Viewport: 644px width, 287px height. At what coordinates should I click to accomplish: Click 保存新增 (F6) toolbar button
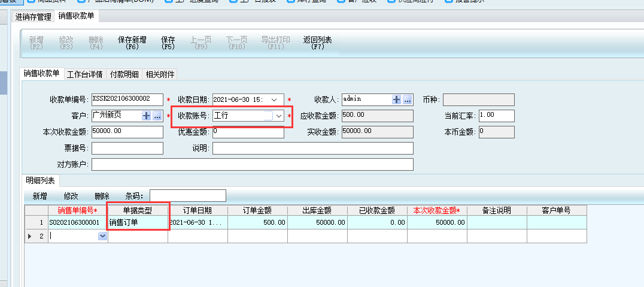(132, 43)
